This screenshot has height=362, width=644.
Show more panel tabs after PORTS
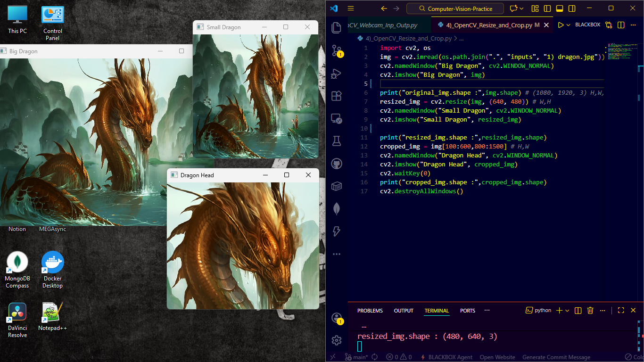(487, 310)
